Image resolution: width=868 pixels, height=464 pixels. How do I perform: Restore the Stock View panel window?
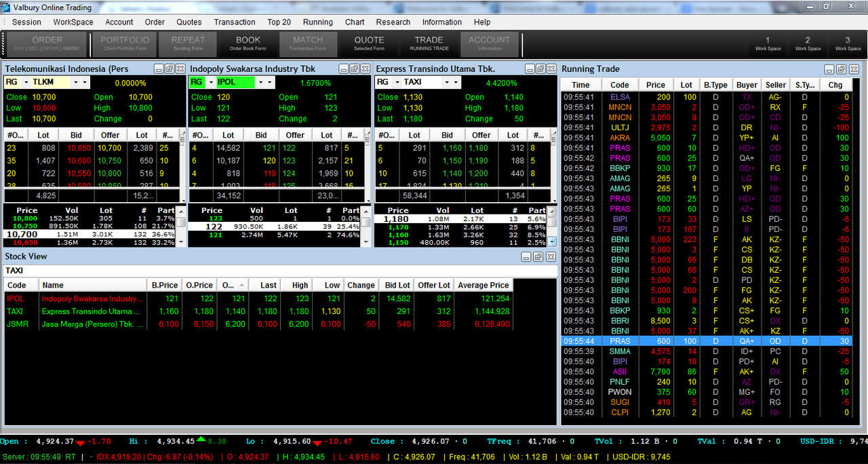[538, 256]
